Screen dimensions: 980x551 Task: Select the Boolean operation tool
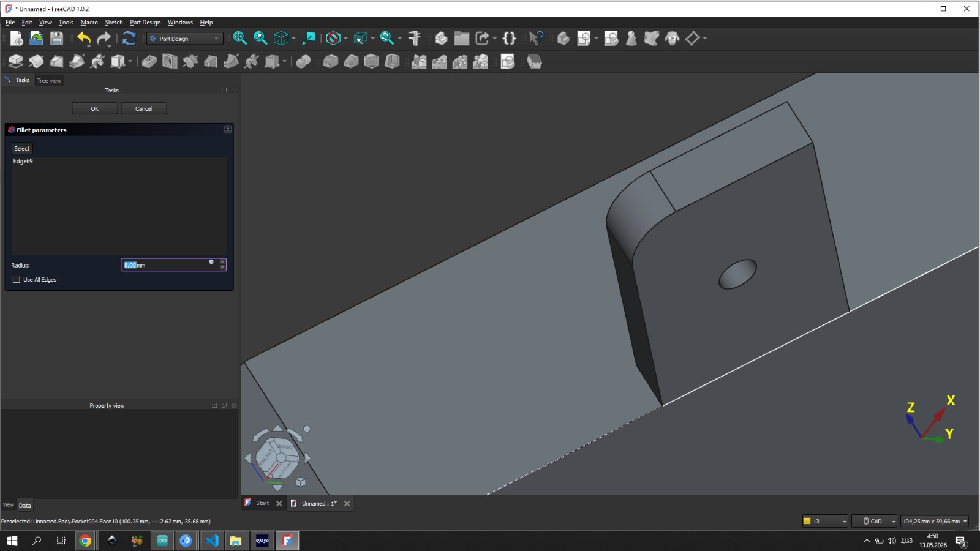303,61
